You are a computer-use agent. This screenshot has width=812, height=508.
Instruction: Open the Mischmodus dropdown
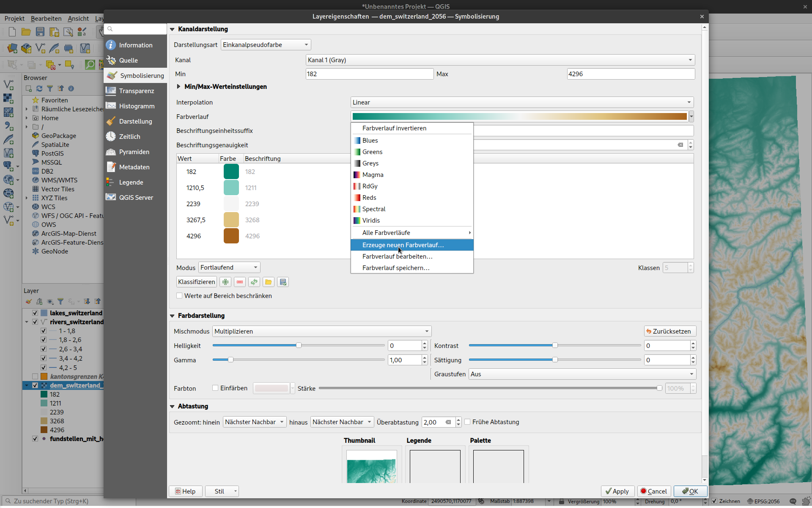click(321, 331)
